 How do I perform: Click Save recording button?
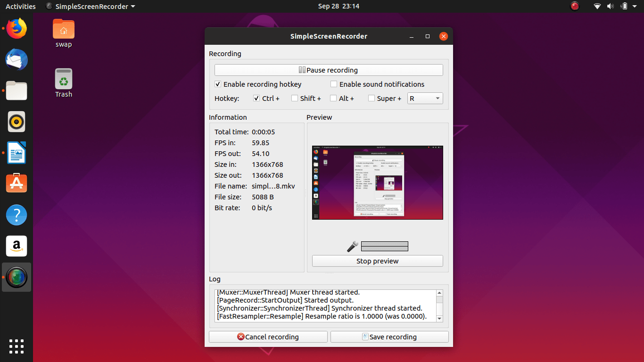(389, 337)
